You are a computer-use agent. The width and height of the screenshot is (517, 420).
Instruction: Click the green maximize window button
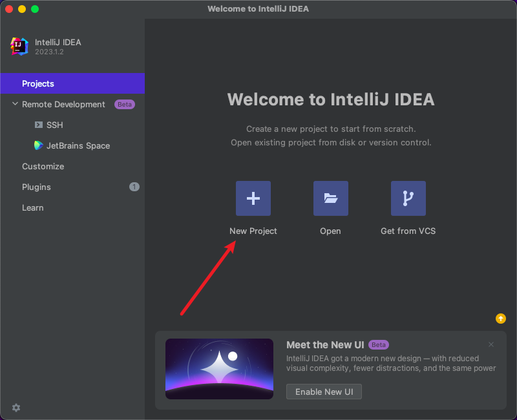pyautogui.click(x=35, y=9)
